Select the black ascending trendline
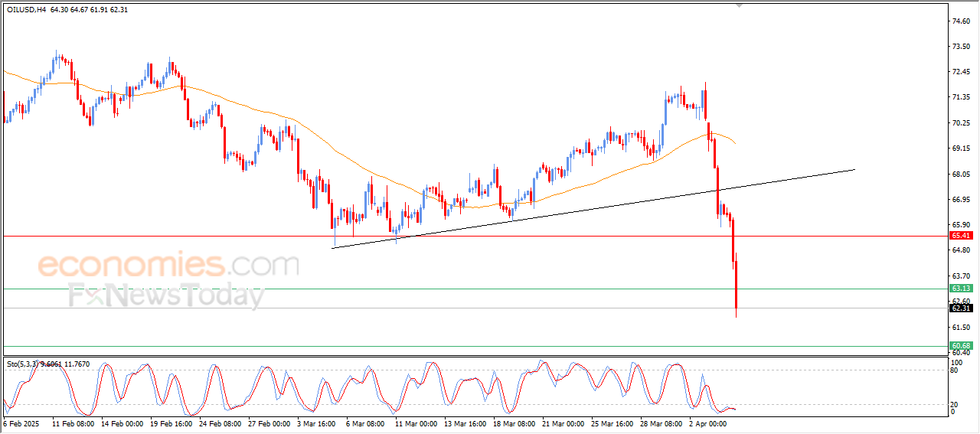 pyautogui.click(x=593, y=208)
